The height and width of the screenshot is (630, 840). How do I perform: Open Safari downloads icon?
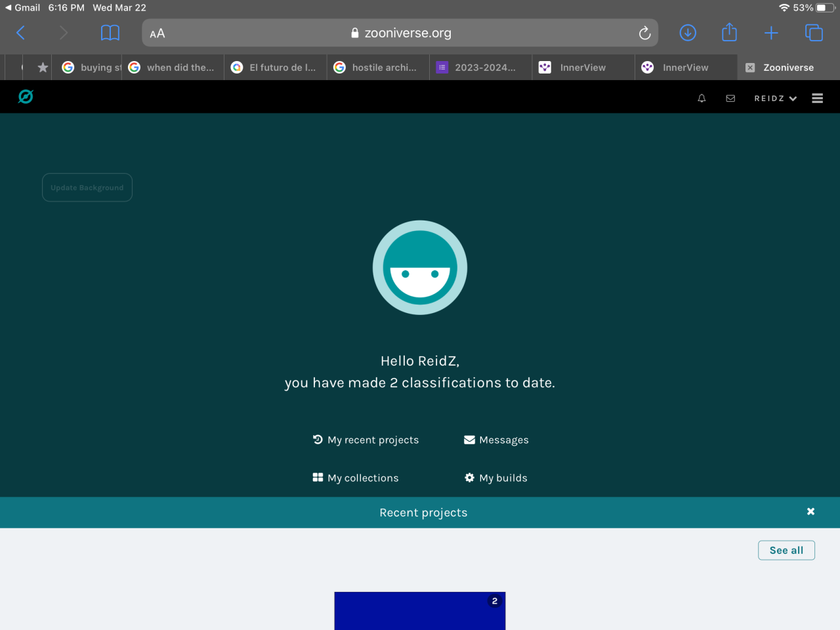688,33
